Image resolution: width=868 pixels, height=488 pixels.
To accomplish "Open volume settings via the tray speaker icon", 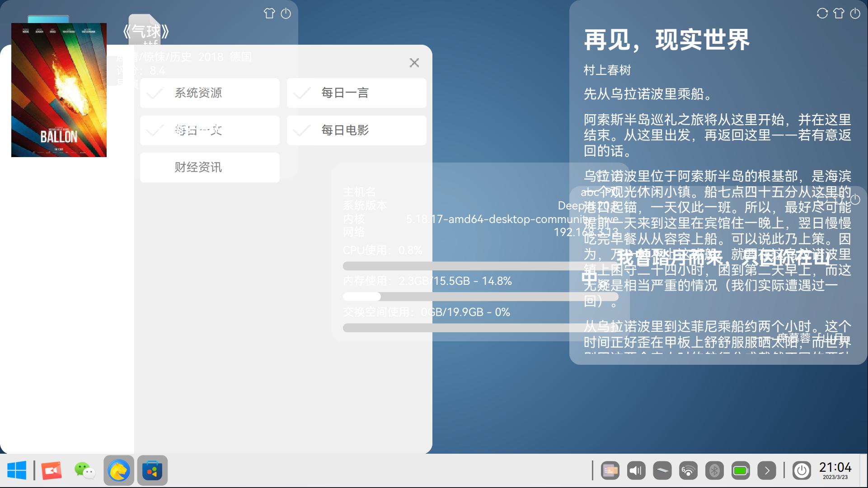I will click(x=636, y=470).
